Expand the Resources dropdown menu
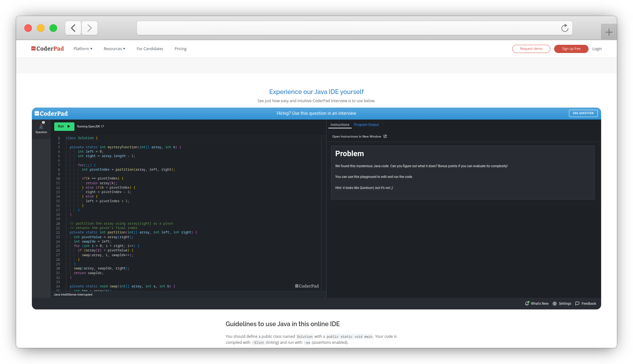This screenshot has width=633, height=364. pyautogui.click(x=114, y=49)
